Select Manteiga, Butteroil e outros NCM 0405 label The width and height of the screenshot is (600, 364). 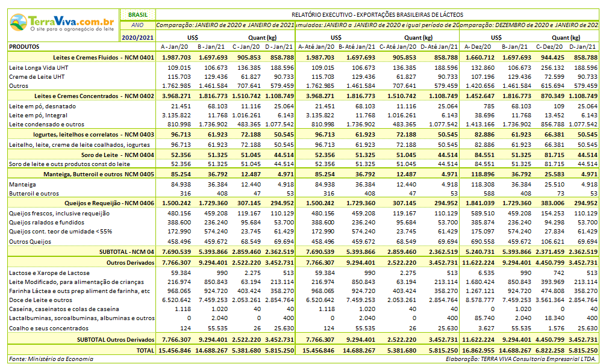99,174
